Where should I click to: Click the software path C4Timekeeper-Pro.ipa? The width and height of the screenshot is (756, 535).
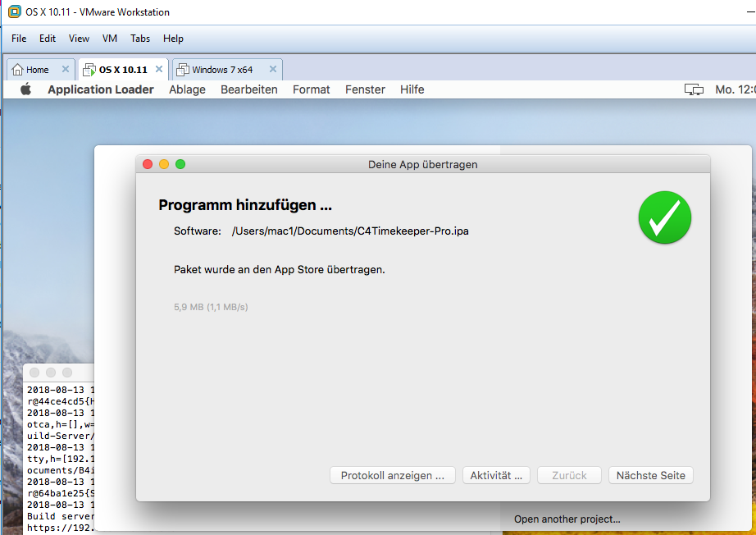click(x=350, y=231)
